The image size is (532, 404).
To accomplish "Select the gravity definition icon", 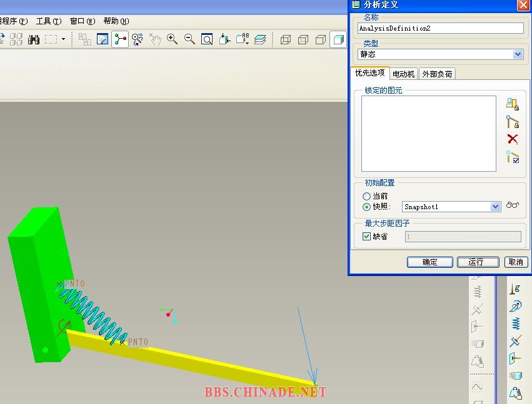I will click(x=516, y=288).
